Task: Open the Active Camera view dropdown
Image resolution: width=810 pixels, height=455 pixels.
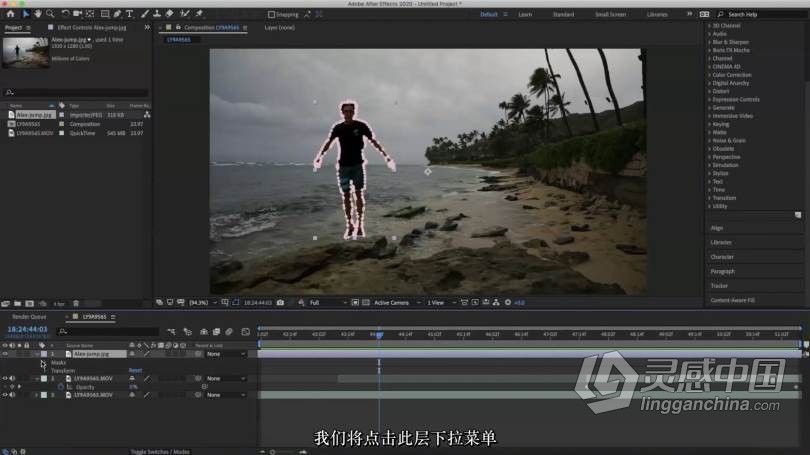Action: pyautogui.click(x=394, y=302)
